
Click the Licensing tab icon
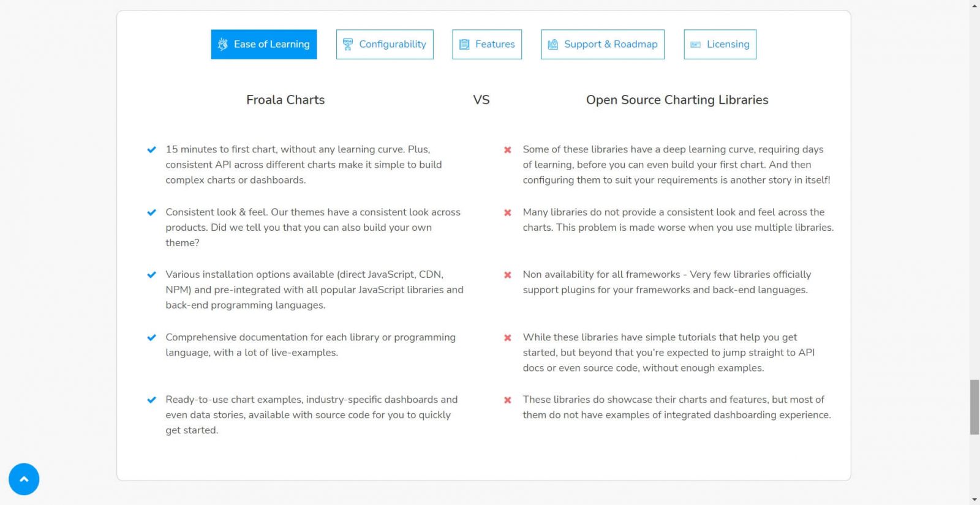(x=696, y=44)
